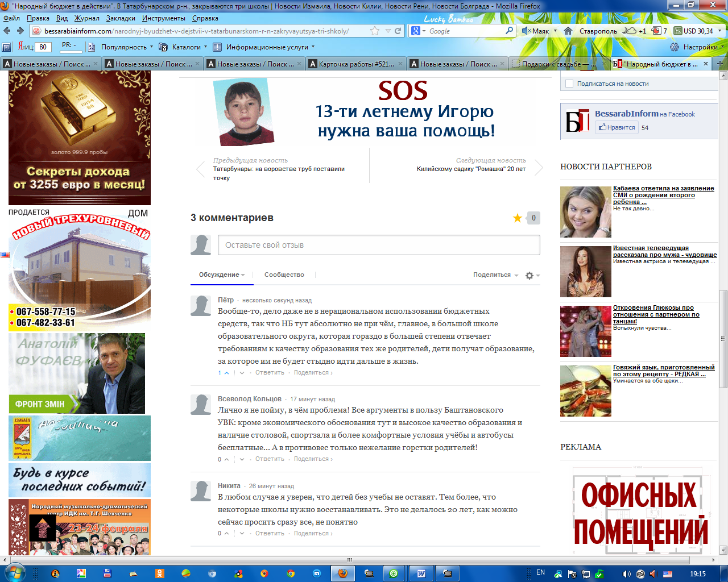Open the BessarabInform Facebook page link
Screen dimensions: 728x582
(626, 114)
